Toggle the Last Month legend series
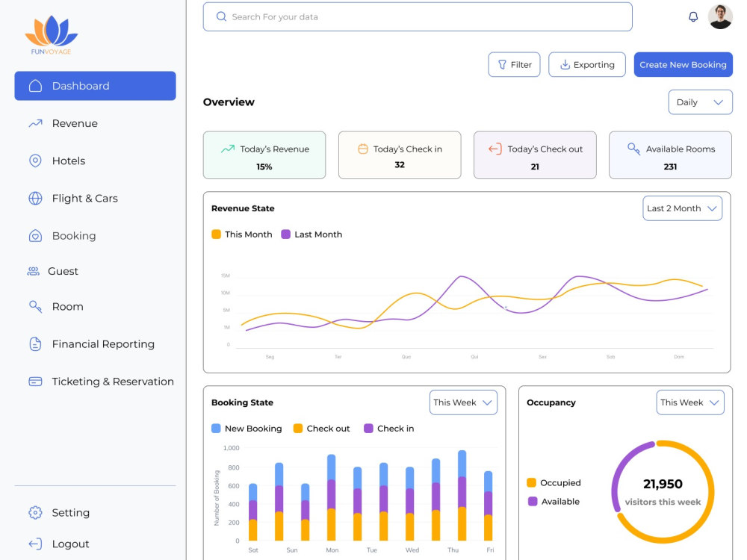The height and width of the screenshot is (560, 747). [311, 234]
